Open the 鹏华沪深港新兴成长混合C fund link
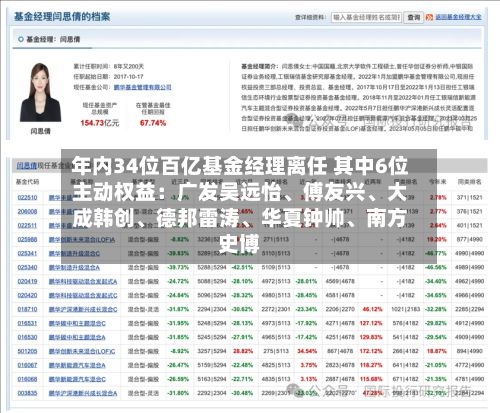Viewport: 500px width, 413px height. pos(83,310)
